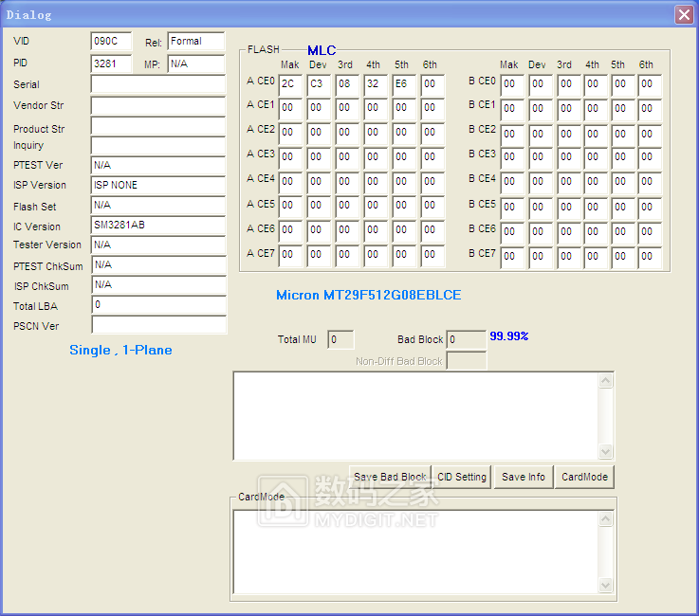
Task: Click the A CE0 5th cell E6
Action: 404,84
